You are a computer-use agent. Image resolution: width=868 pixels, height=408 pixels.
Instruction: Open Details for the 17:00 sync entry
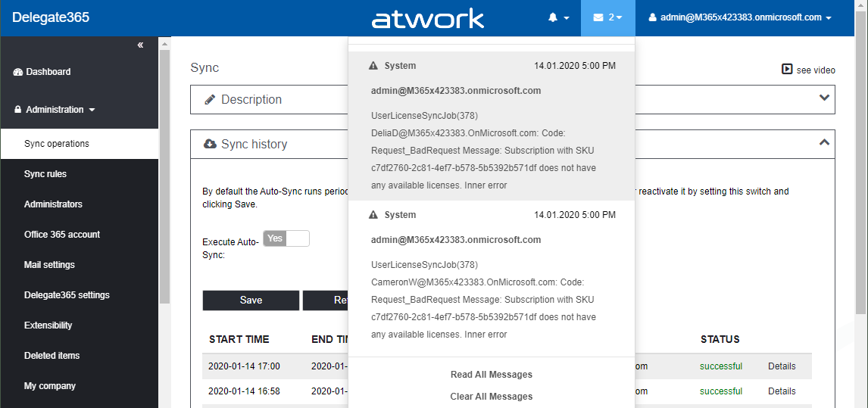(x=782, y=366)
